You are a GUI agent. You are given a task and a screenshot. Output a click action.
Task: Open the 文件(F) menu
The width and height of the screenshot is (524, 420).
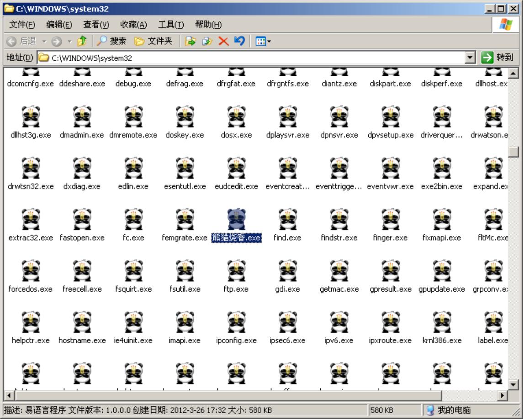(22, 24)
